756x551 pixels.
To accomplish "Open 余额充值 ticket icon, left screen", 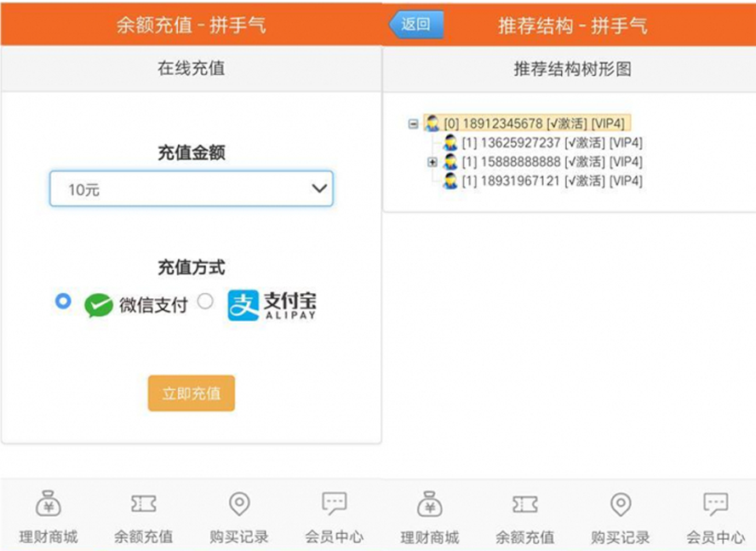I will coord(144,503).
